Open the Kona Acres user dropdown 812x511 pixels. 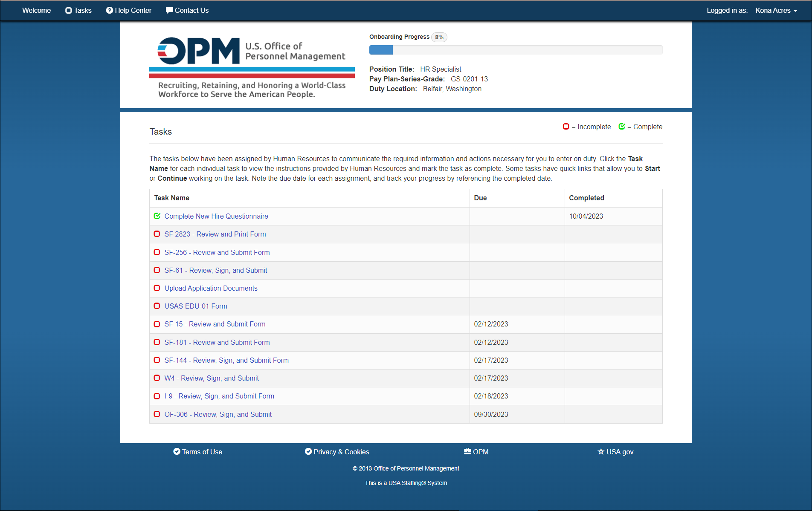[776, 10]
